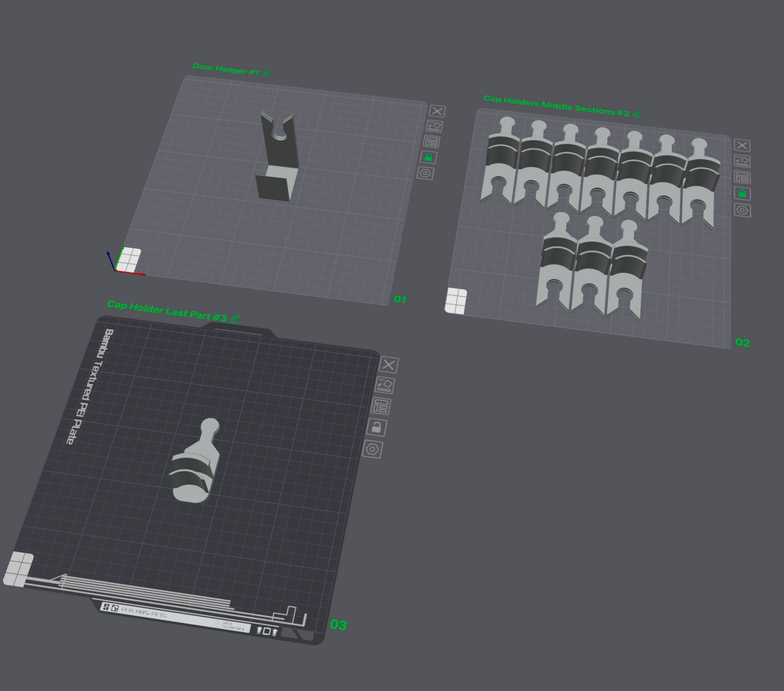Remove the Door Hanger #1 plate
This screenshot has width=784, height=691.
coord(437,112)
